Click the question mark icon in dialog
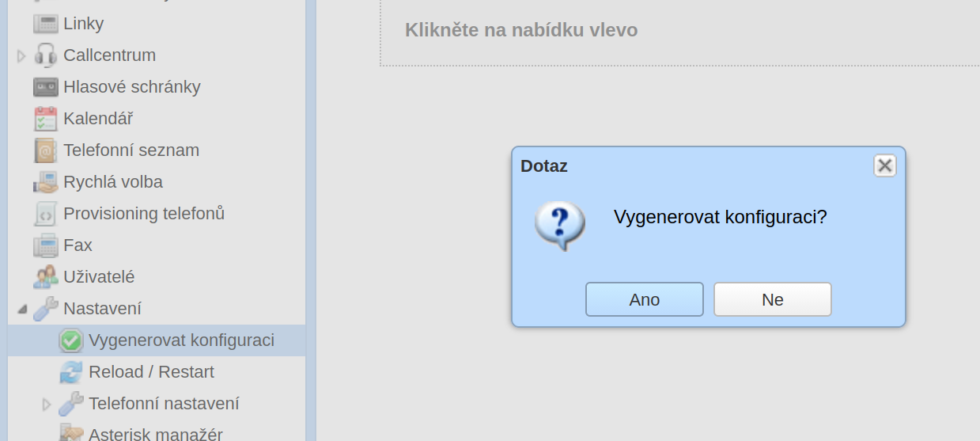Screen dimensions: 980x441 click(x=560, y=225)
